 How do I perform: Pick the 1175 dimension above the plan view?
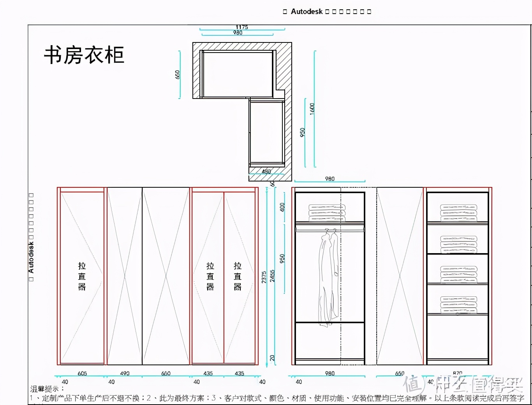click(x=242, y=27)
